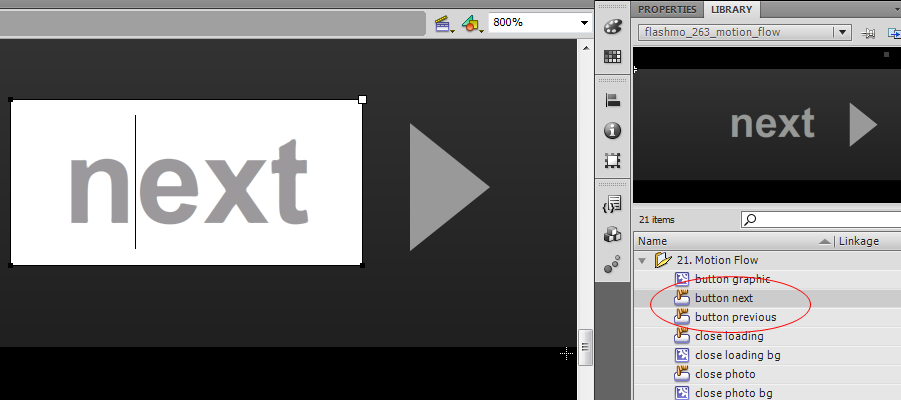Screen dimensions: 901x400
Task: Click the close loading bg graphic icon
Action: pos(681,355)
